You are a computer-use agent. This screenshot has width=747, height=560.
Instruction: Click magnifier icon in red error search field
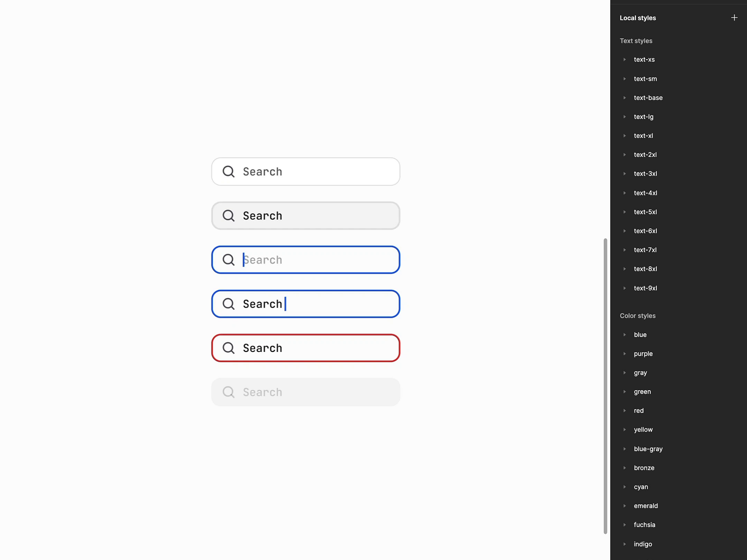[x=228, y=348]
